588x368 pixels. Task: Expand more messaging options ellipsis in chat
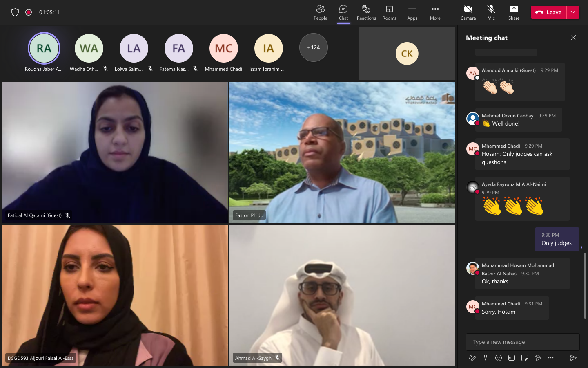pos(551,358)
